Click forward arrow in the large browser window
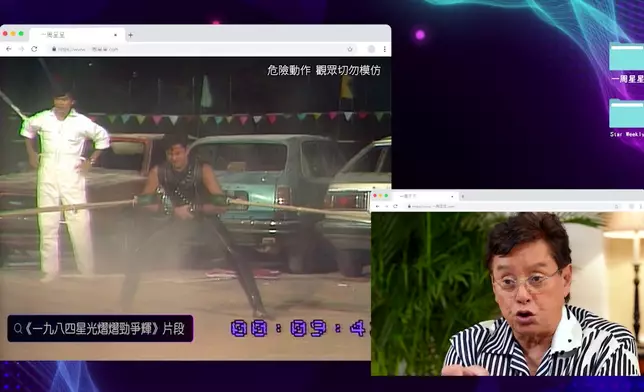 [x=21, y=49]
